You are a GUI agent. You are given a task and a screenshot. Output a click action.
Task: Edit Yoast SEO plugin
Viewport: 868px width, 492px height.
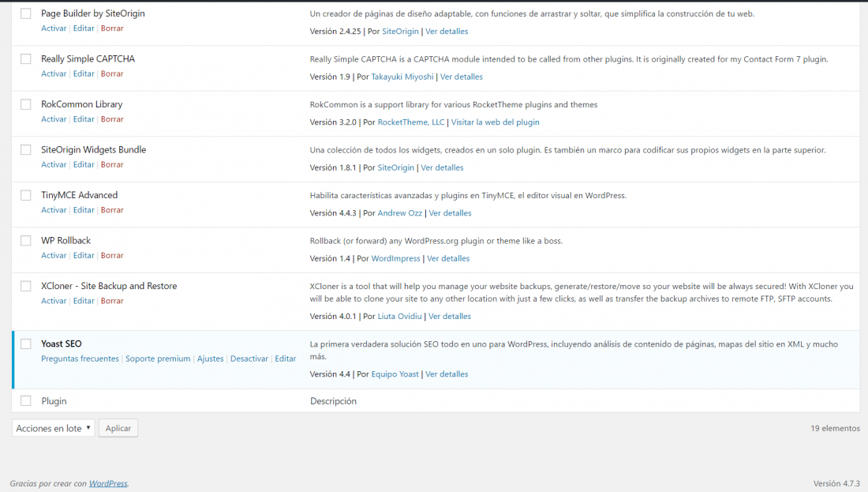[286, 359]
